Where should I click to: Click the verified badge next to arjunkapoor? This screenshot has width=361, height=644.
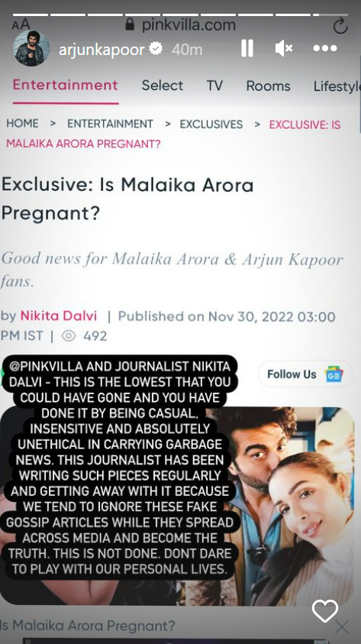pos(156,49)
